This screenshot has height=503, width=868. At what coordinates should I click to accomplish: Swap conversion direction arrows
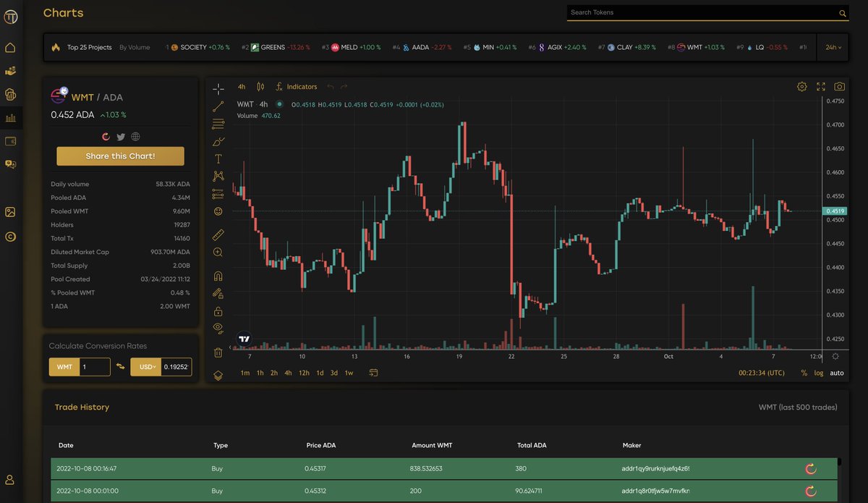tap(120, 367)
